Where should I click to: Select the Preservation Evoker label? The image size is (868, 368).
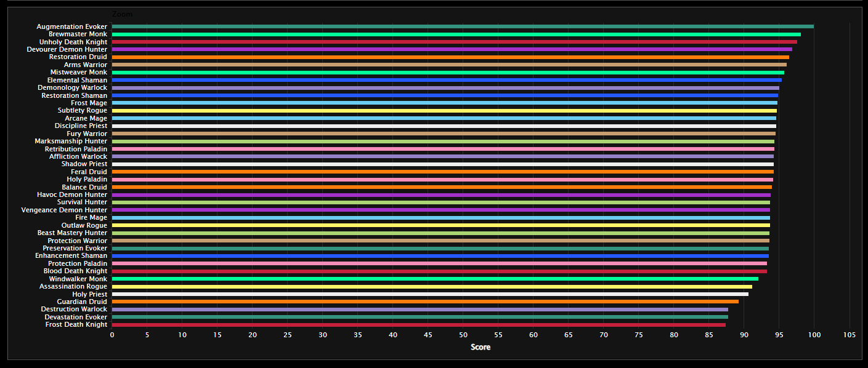point(75,248)
